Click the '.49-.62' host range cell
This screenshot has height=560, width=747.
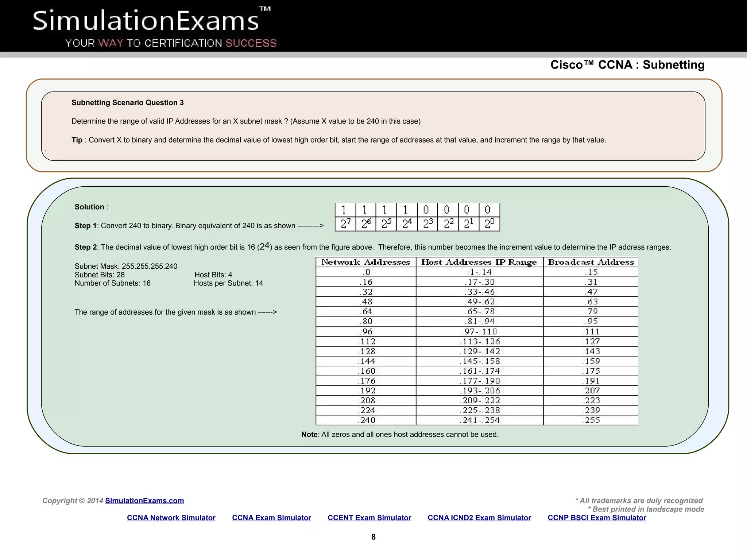point(479,302)
